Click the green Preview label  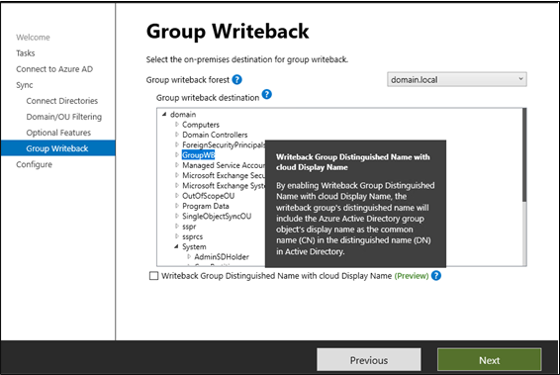coord(411,276)
